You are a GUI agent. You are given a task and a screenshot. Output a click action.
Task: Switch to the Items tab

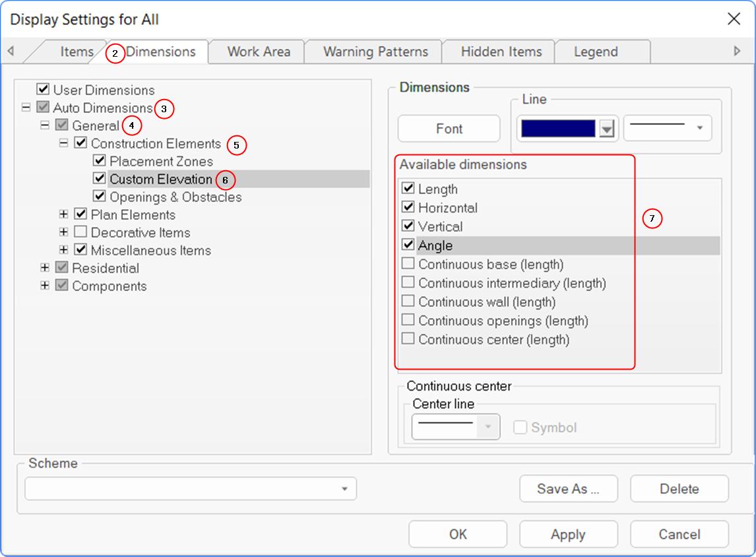(x=76, y=51)
